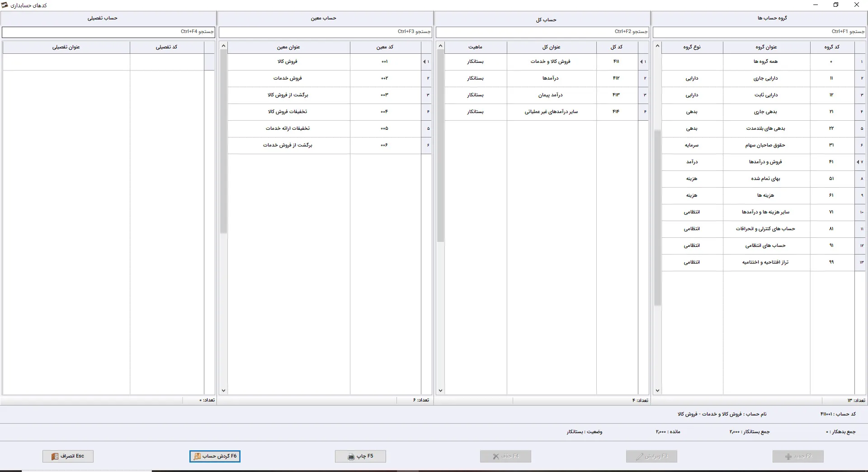Click the down arrow of the حساب معین scrollbar
Viewport: 868px width, 472px height.
pyautogui.click(x=223, y=391)
